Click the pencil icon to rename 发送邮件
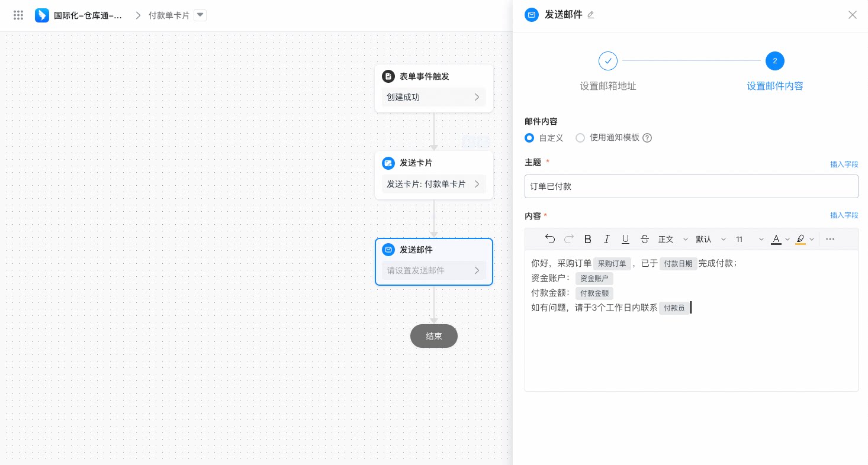This screenshot has width=868, height=465. 590,15
